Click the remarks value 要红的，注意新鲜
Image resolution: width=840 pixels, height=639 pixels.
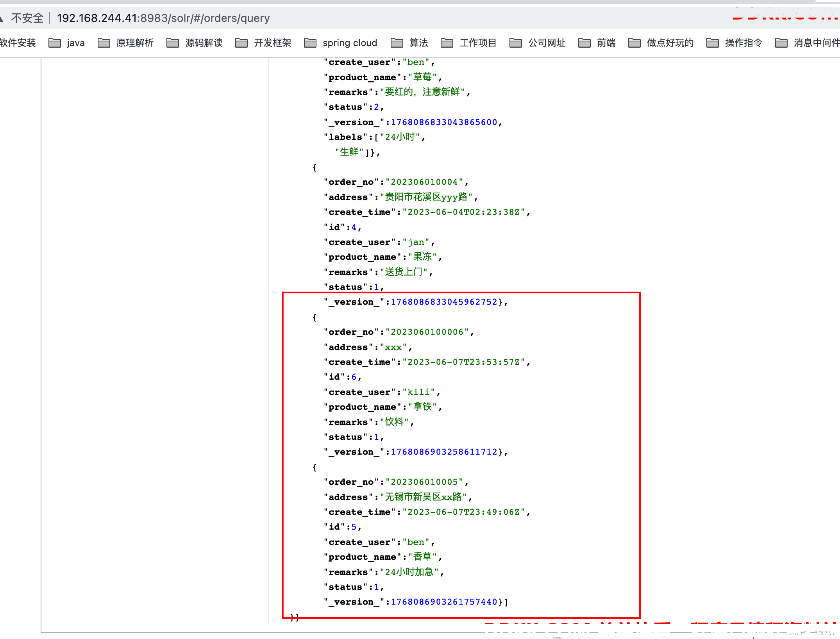422,92
